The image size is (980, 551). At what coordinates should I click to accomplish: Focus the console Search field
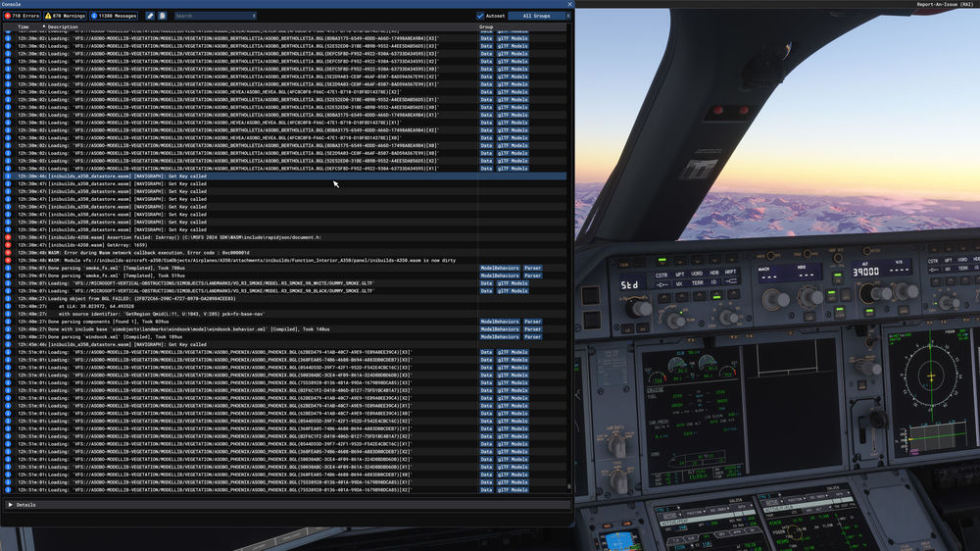tap(213, 16)
